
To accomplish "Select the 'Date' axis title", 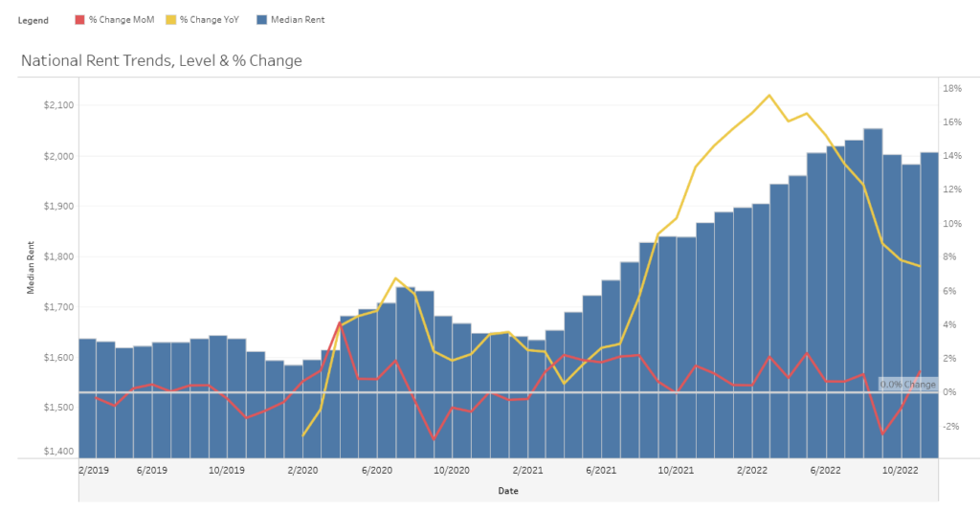I will pos(508,491).
